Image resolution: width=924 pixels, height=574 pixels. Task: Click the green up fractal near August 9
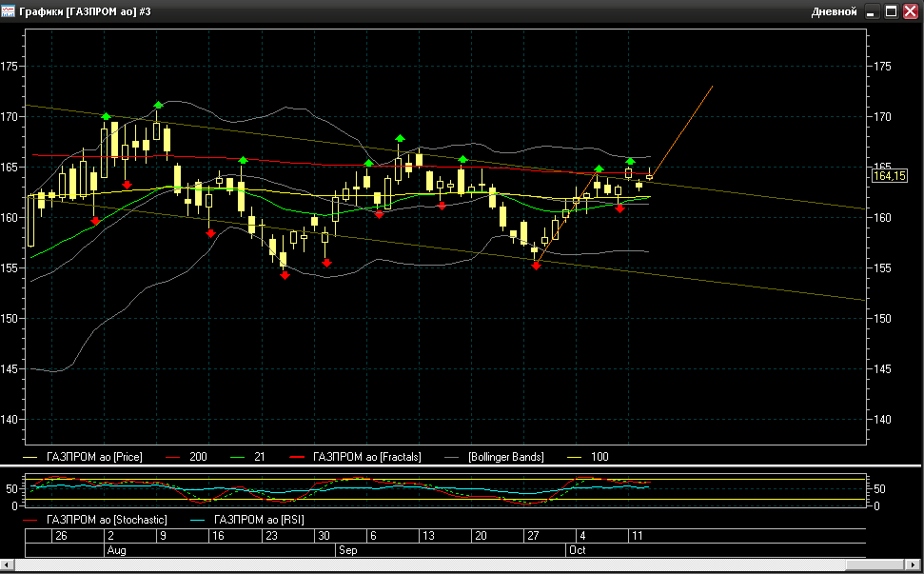coord(158,106)
